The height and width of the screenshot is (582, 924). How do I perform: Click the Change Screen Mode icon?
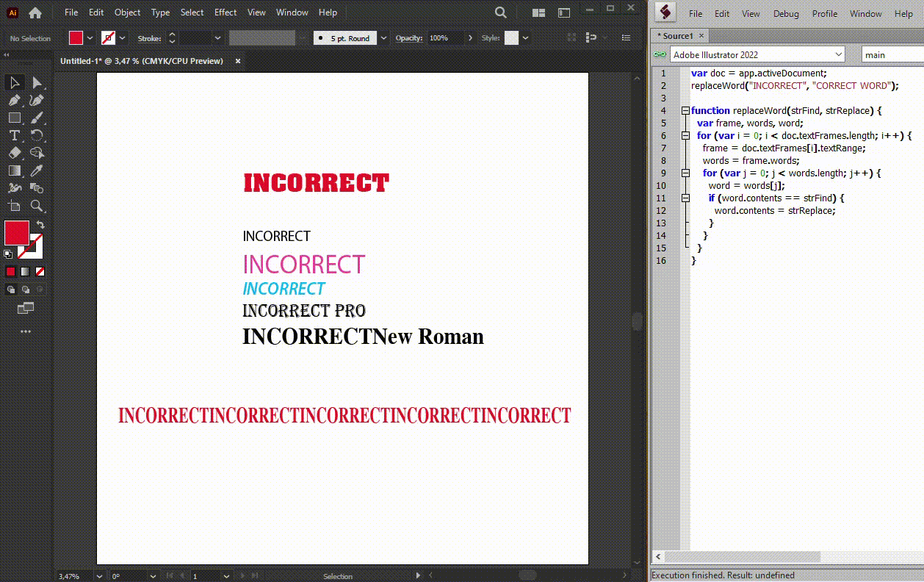click(26, 309)
